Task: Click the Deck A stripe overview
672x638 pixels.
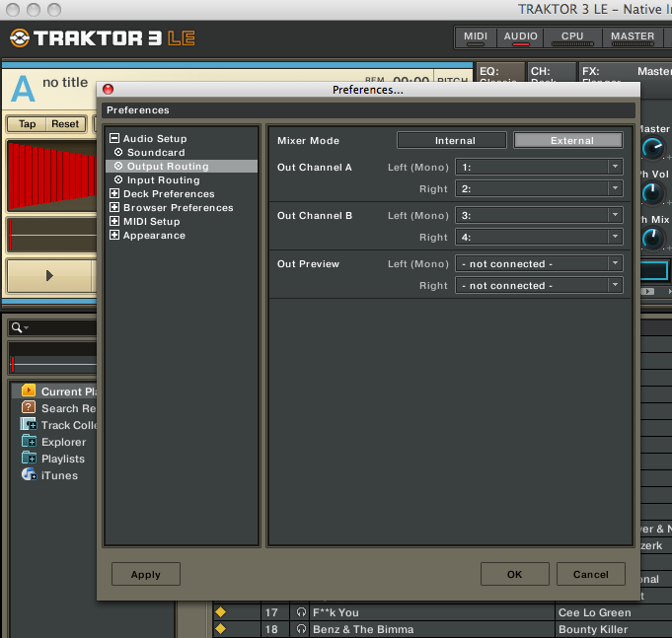Action: [x=52, y=235]
